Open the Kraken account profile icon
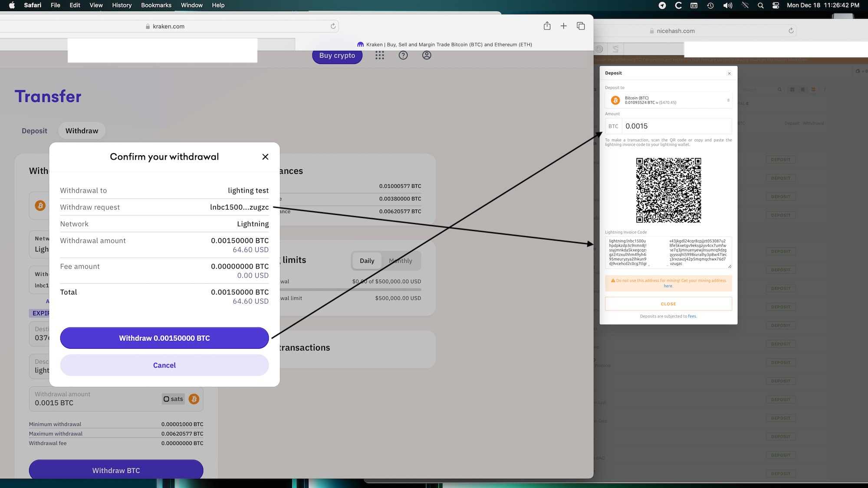The height and width of the screenshot is (488, 868). tap(427, 55)
